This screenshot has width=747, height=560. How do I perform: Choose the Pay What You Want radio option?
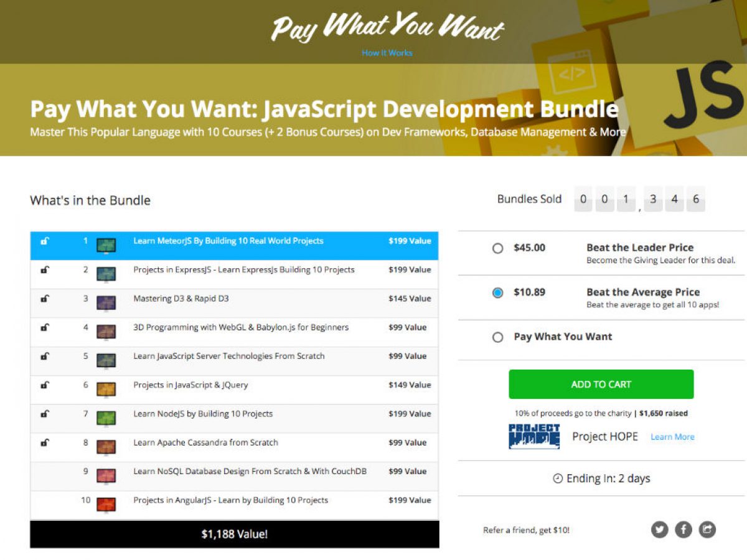[x=497, y=337]
